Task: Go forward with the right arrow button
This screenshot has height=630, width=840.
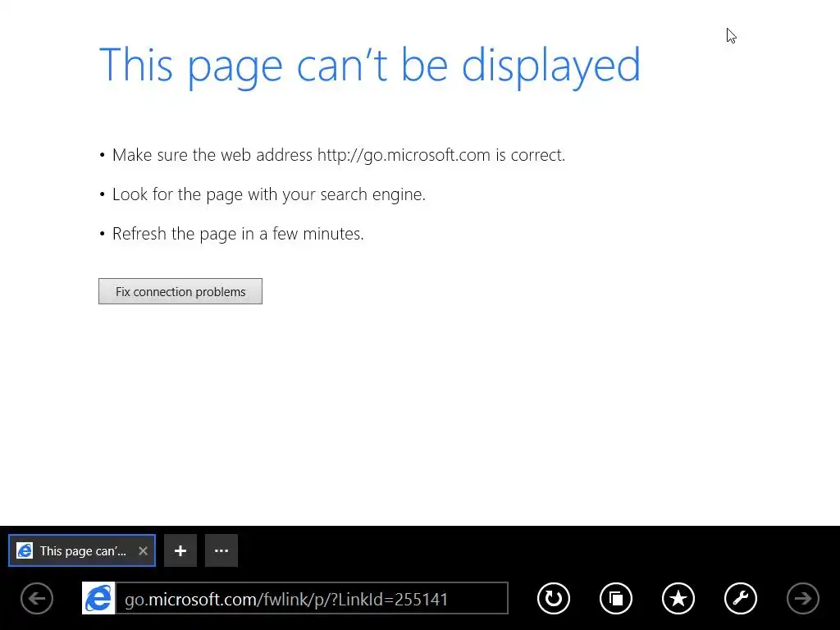Action: 802,598
